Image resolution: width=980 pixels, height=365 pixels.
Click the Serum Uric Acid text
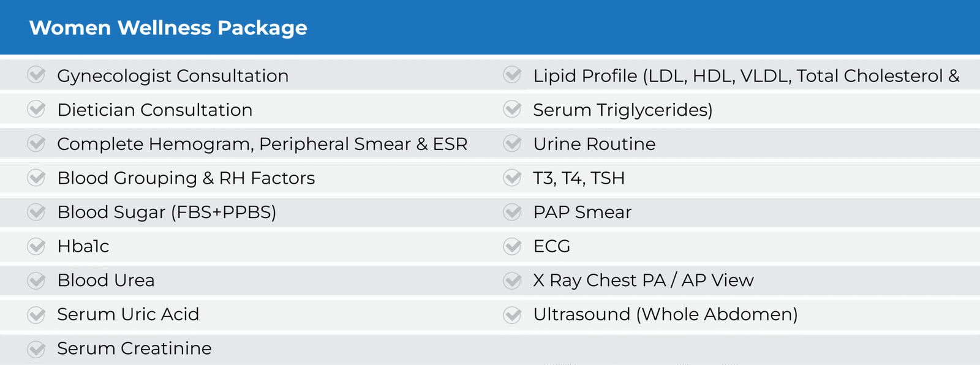click(128, 314)
